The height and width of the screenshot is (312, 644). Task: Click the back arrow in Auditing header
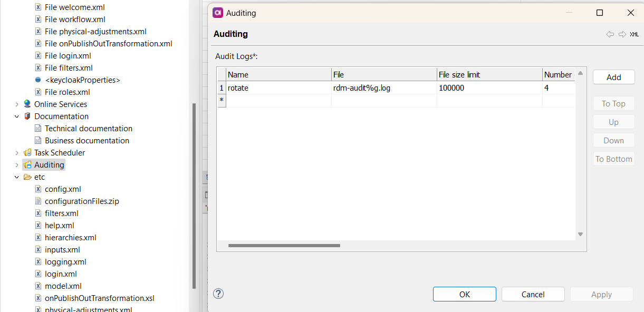tap(610, 34)
